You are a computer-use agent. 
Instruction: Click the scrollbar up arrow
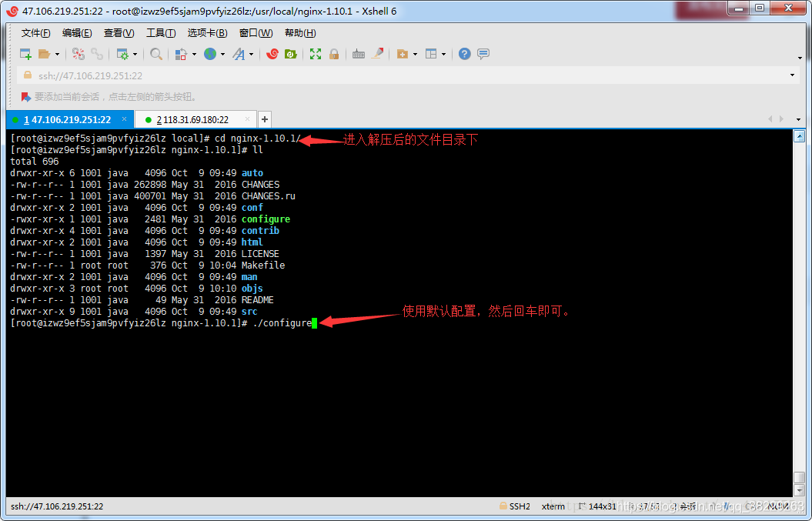(x=800, y=136)
